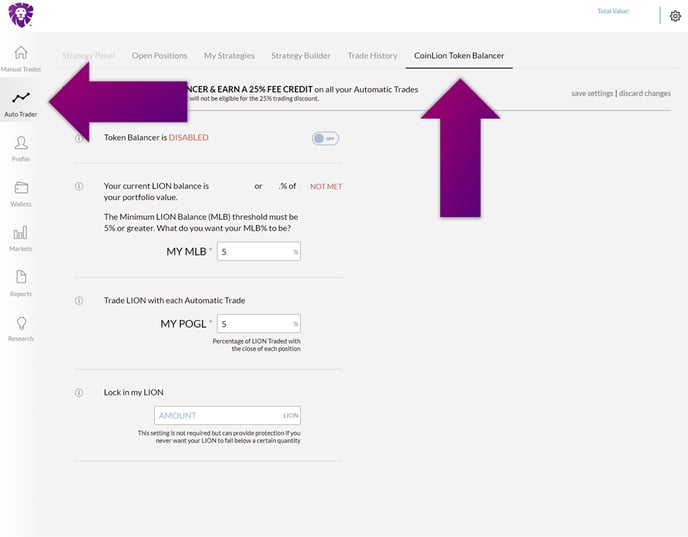Click the Total Value label

coord(613,11)
